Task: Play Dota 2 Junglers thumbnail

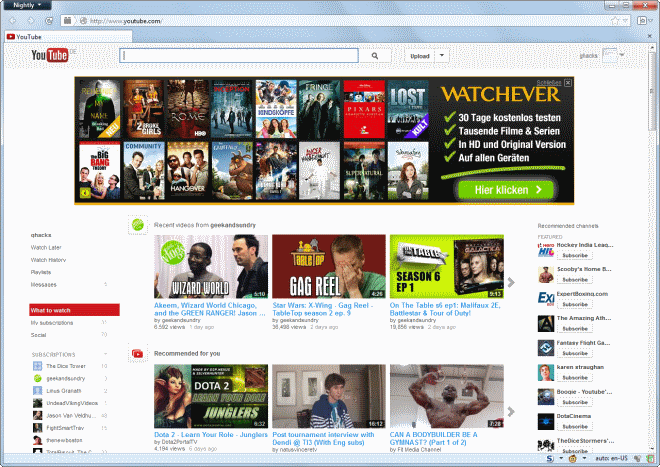Action: pos(211,396)
